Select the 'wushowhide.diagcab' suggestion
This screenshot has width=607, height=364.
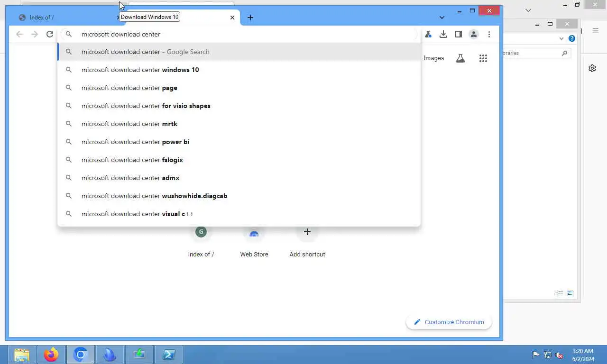tap(239, 196)
